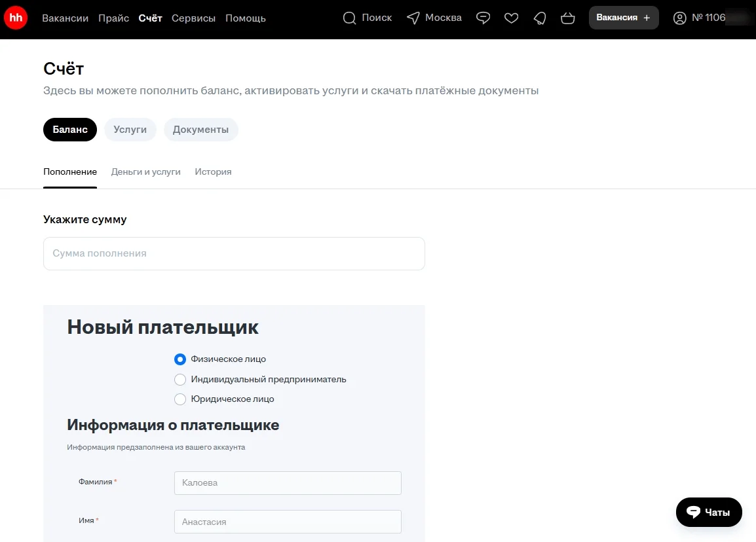Open favorites with the heart icon
Image resolution: width=756 pixels, height=542 pixels.
click(511, 18)
